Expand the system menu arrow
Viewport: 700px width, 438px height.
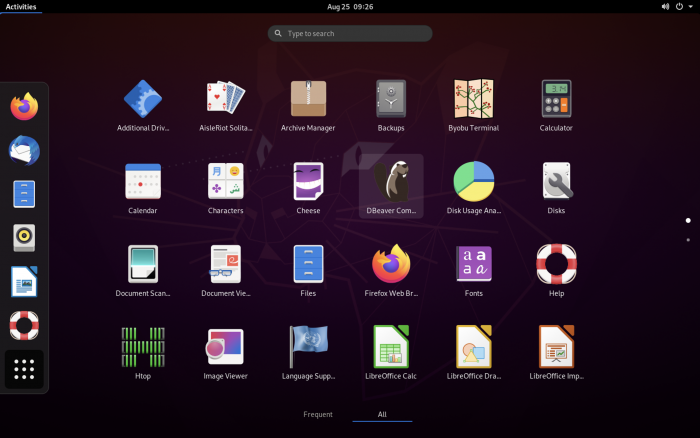coord(691,7)
